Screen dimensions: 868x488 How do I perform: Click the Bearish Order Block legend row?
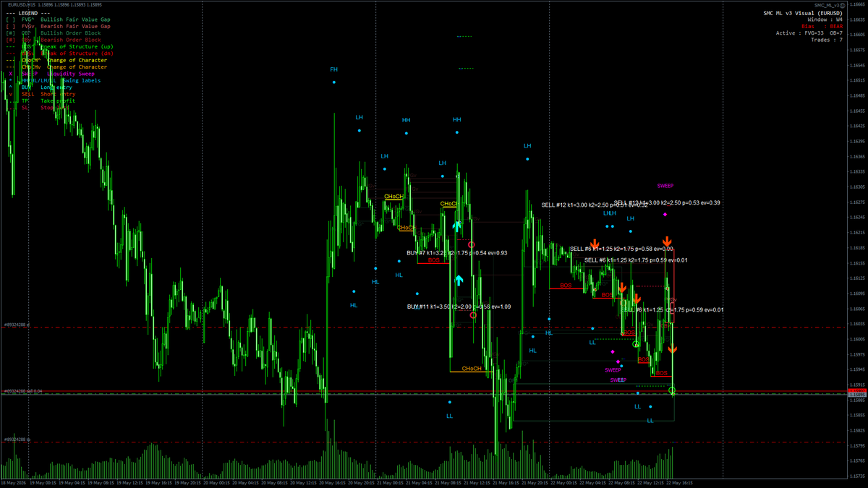pyautogui.click(x=54, y=40)
